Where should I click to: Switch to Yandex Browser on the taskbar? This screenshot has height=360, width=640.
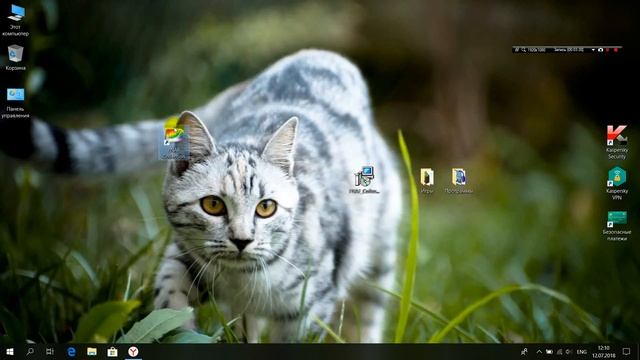(133, 351)
